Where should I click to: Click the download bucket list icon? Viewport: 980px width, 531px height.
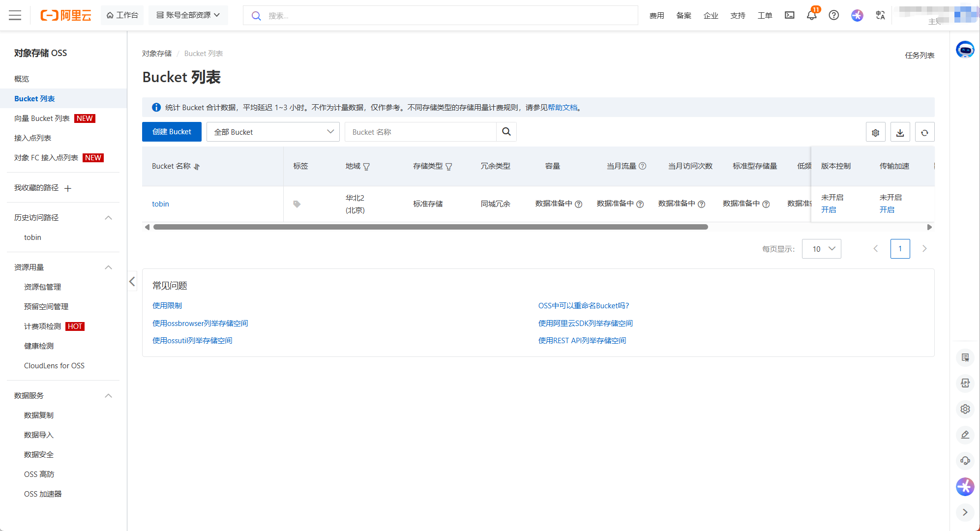pyautogui.click(x=900, y=132)
